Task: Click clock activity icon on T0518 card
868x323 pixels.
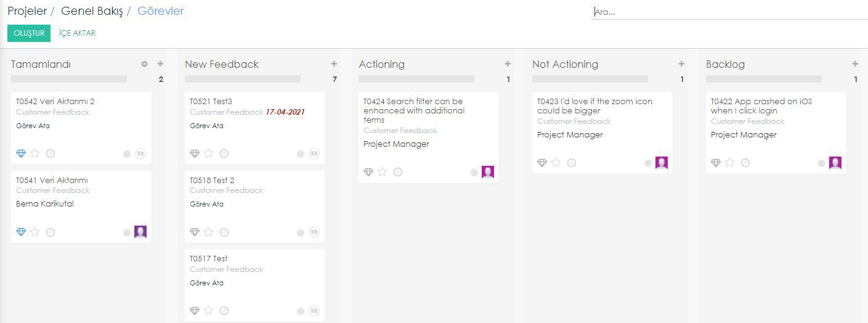Action: pos(224,232)
